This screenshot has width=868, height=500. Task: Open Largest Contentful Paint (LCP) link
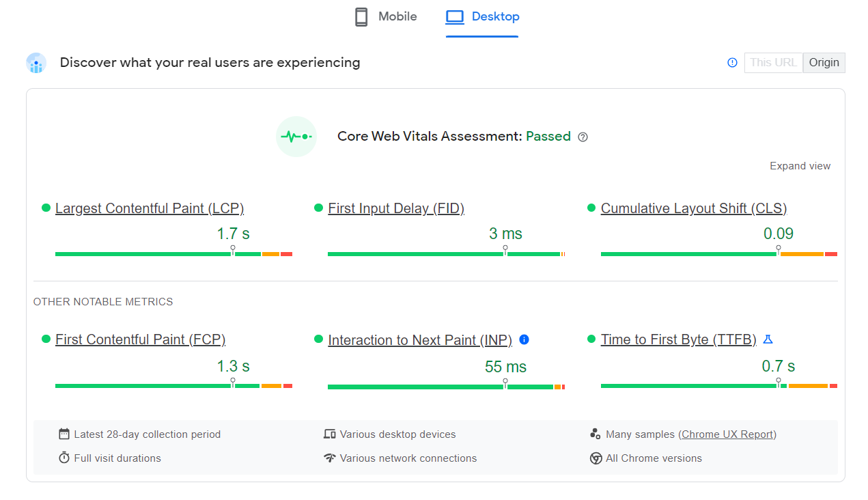click(x=150, y=208)
